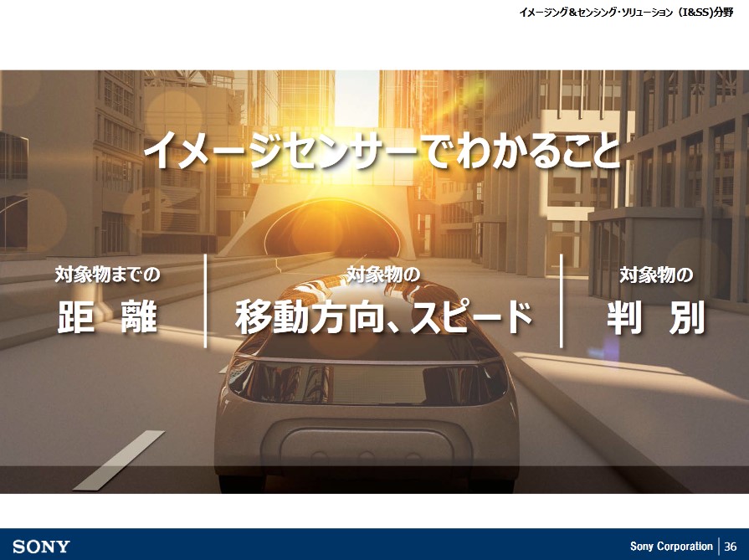Click the SONY logo in the footer
This screenshot has height=560, width=749.
pyautogui.click(x=41, y=547)
